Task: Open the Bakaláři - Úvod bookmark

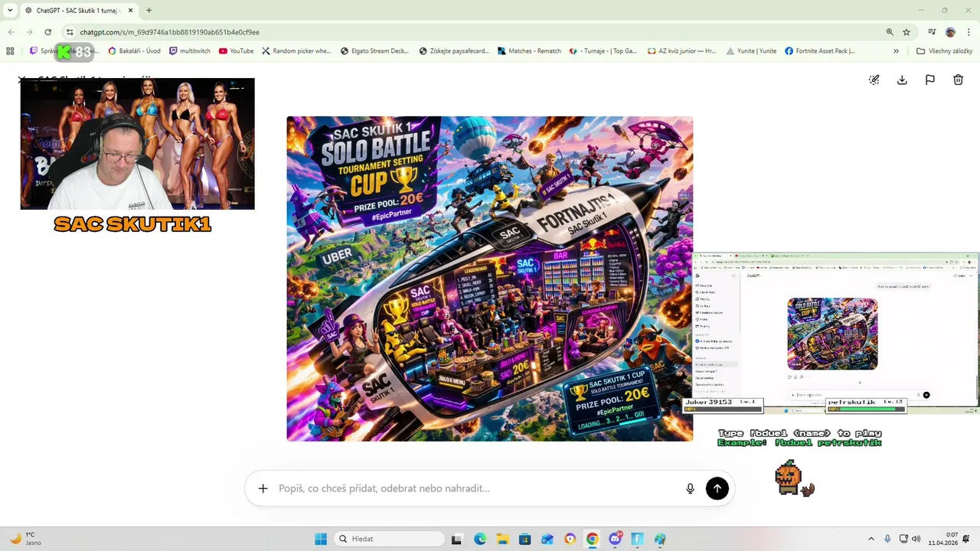Action: coord(134,51)
